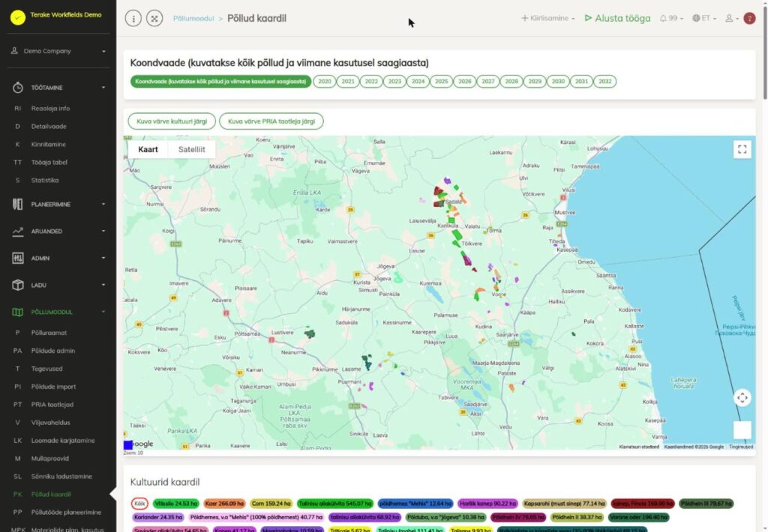Open the user profile menu
Image resolution: width=768 pixels, height=532 pixels.
(732, 18)
